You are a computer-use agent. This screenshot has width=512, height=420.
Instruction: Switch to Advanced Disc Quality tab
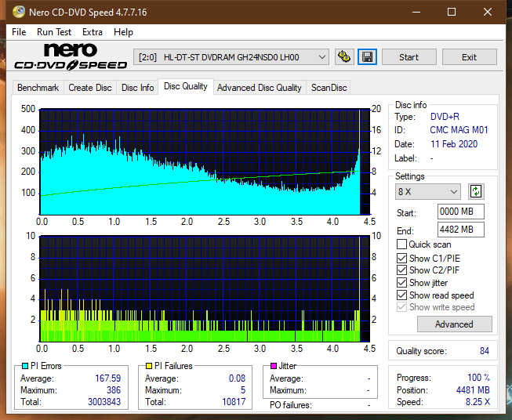[260, 88]
